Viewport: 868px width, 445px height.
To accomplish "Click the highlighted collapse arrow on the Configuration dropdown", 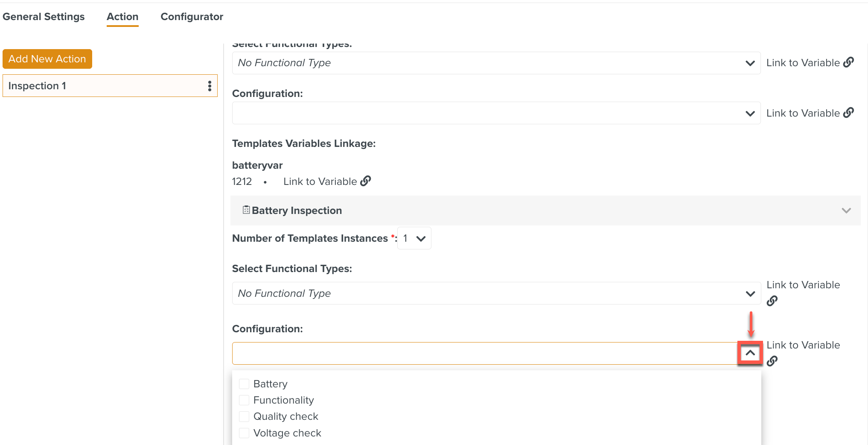I will 750,353.
